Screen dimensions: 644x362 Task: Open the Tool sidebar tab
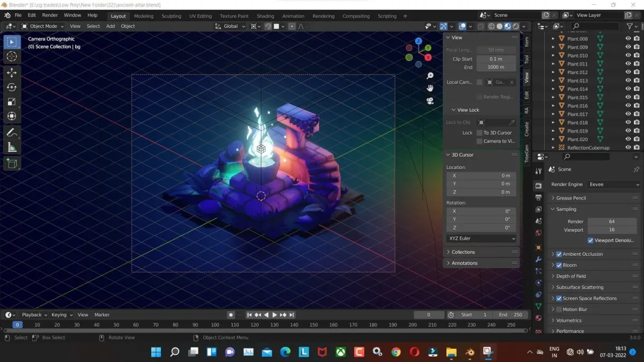[x=526, y=59]
